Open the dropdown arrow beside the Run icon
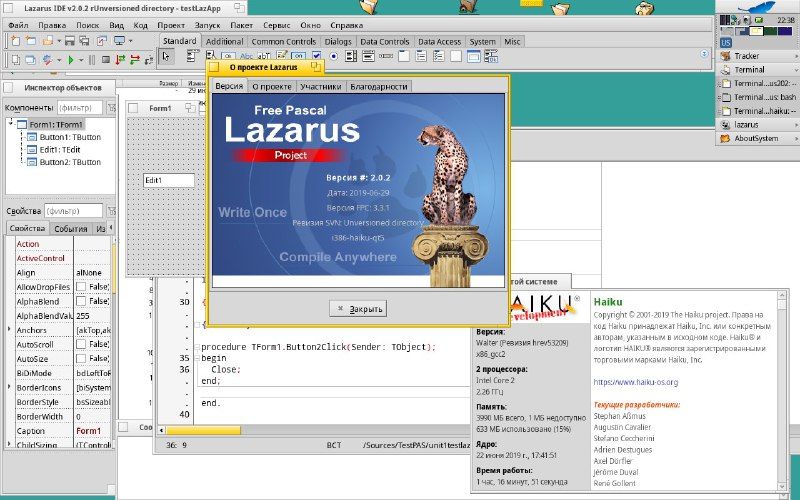Viewport: 800px width, 500px height. pos(81,60)
